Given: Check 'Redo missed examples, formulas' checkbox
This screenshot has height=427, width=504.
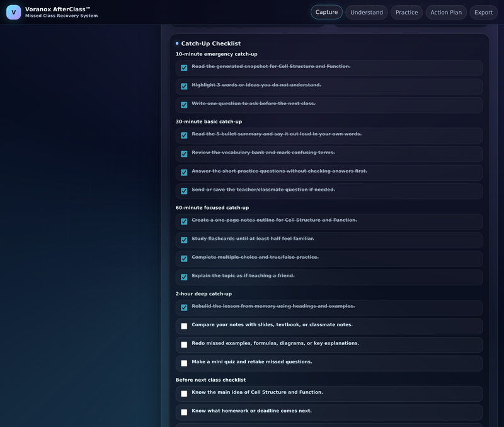Looking at the screenshot, I should click(184, 344).
